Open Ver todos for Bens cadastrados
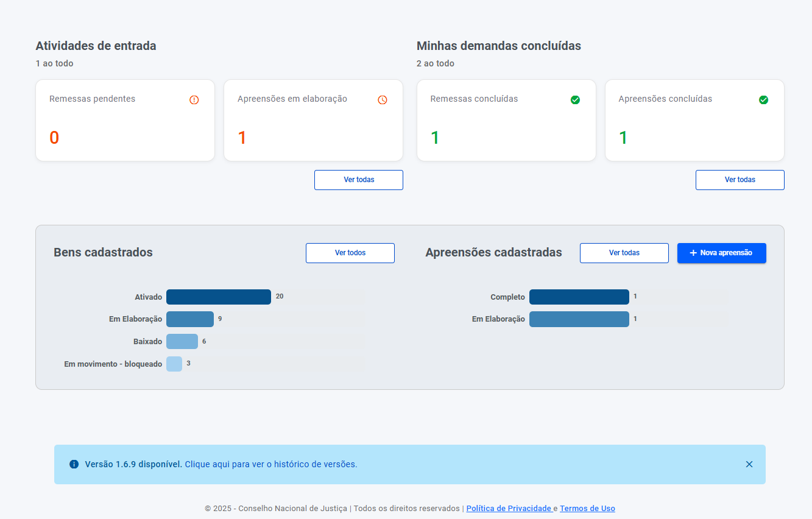Screen dimensions: 812x519 [350, 253]
